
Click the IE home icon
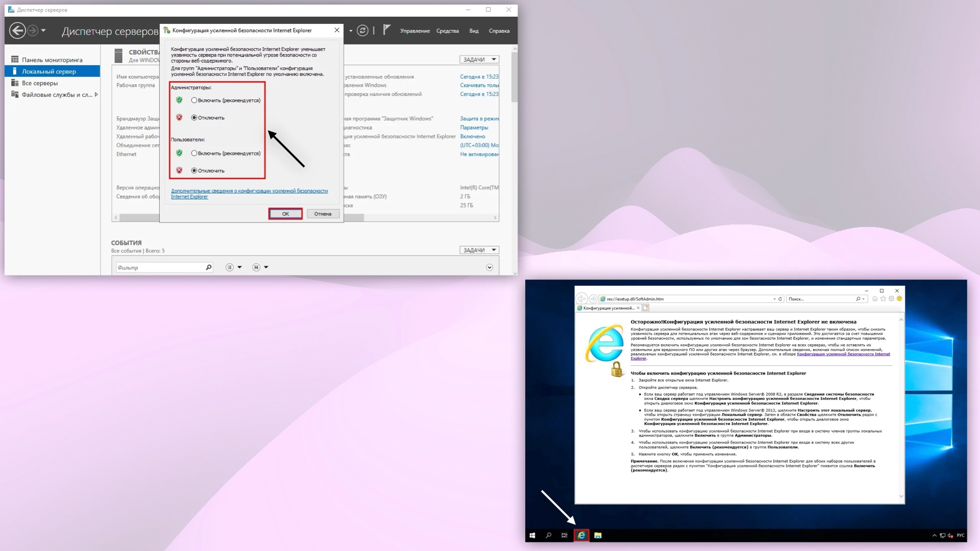tap(875, 299)
